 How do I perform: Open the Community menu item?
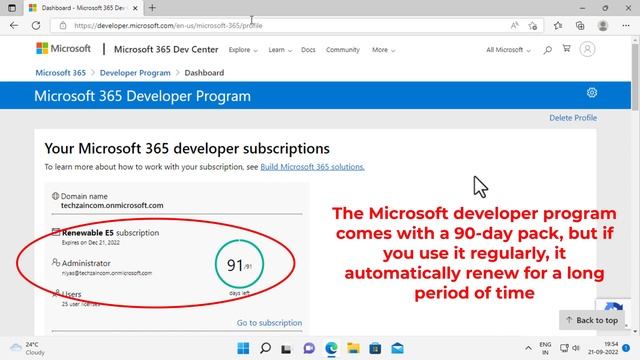click(x=343, y=50)
